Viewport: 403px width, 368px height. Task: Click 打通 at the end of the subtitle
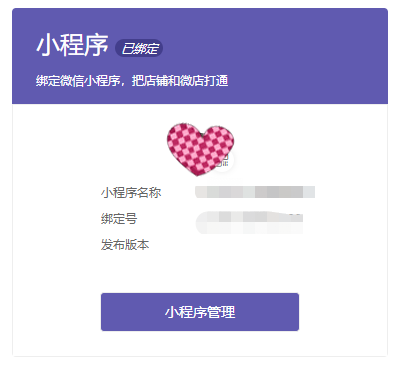[216, 81]
